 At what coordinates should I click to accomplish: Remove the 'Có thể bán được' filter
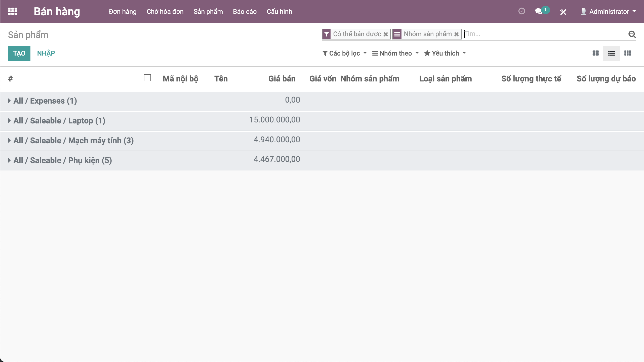(386, 34)
